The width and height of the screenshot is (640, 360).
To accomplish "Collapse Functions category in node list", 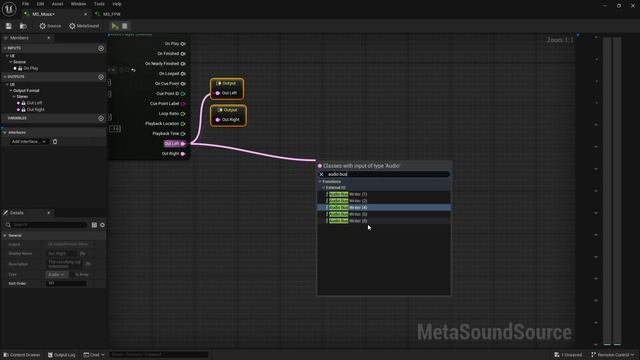I will click(320, 182).
